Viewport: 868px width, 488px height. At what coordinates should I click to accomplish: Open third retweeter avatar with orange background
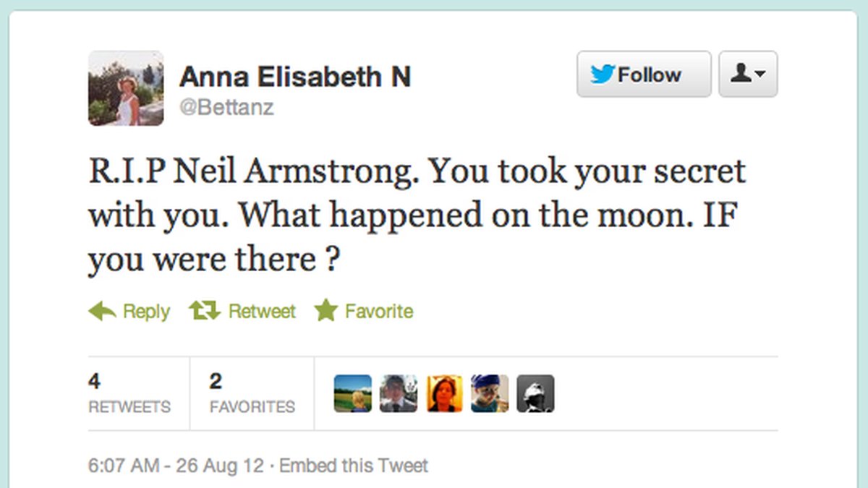[x=444, y=393]
